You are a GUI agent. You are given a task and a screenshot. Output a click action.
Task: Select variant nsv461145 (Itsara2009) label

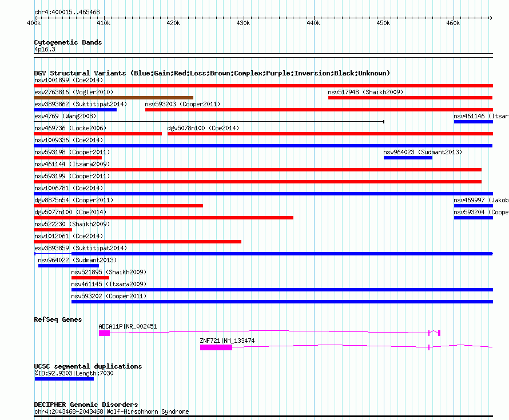coord(109,284)
